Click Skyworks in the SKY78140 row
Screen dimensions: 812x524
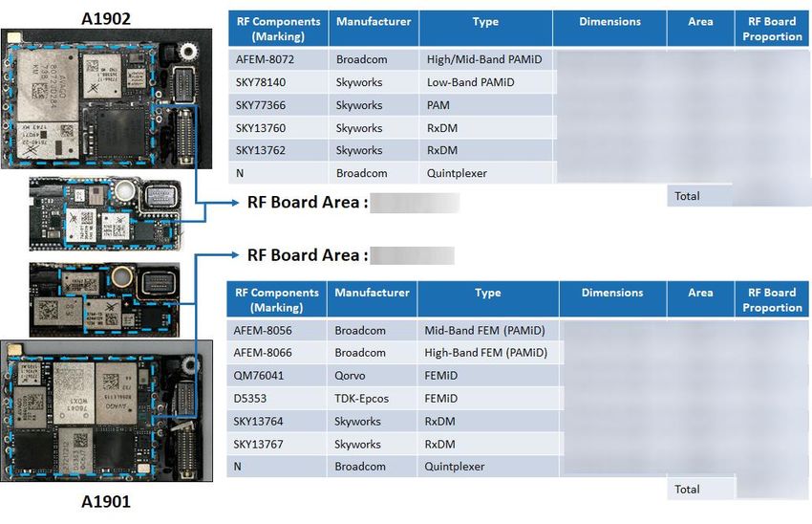(x=374, y=82)
